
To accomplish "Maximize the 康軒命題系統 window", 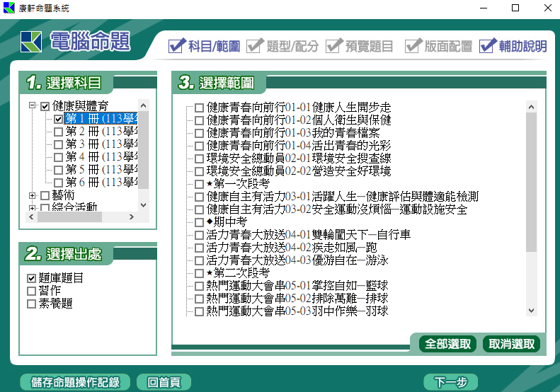I will click(515, 8).
